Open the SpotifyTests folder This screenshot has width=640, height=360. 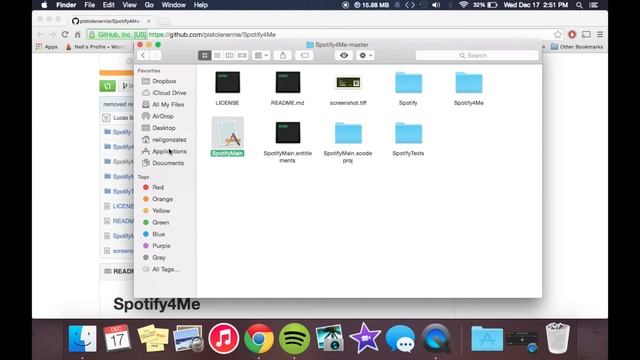(408, 133)
